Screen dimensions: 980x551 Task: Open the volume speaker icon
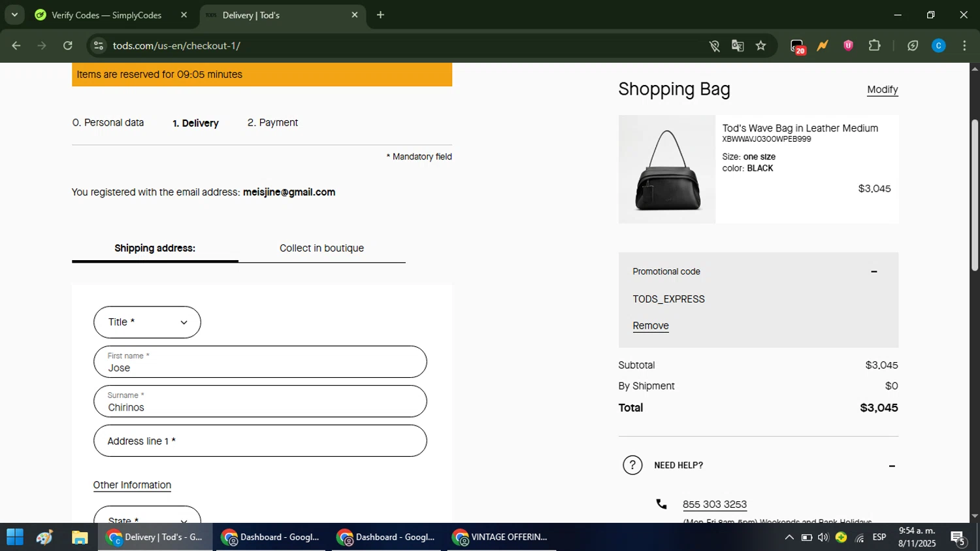(x=823, y=537)
